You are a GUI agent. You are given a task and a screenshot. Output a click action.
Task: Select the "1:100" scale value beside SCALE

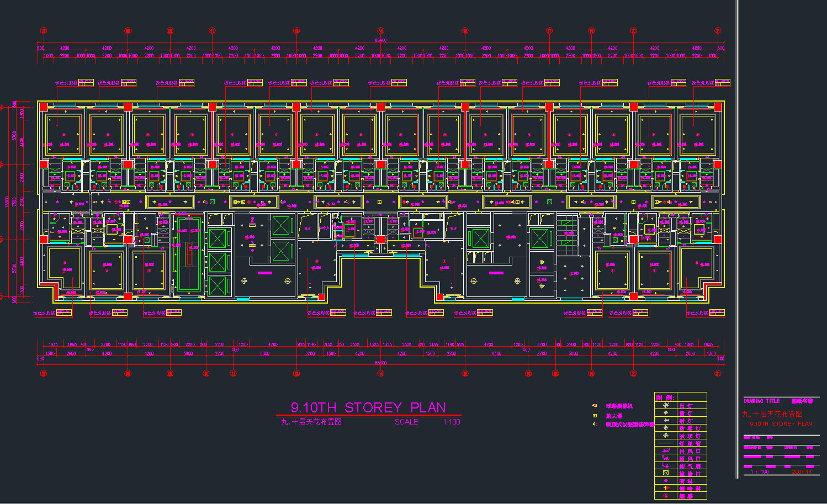pos(451,422)
